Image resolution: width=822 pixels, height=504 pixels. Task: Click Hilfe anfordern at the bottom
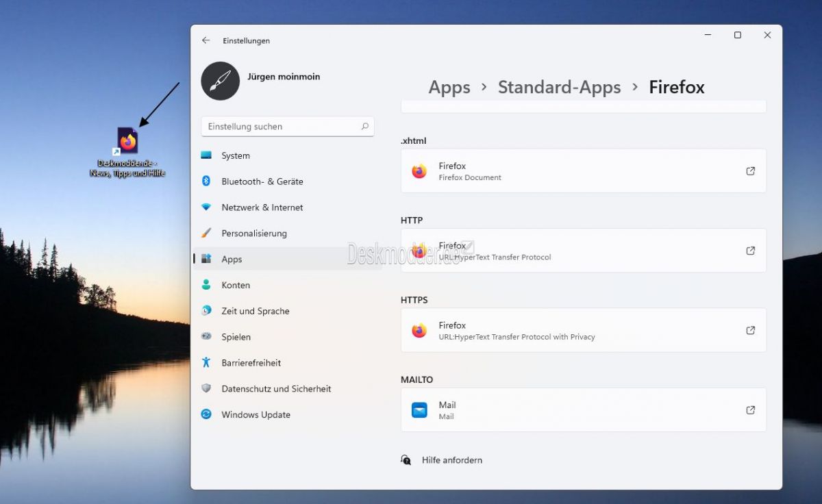451,459
